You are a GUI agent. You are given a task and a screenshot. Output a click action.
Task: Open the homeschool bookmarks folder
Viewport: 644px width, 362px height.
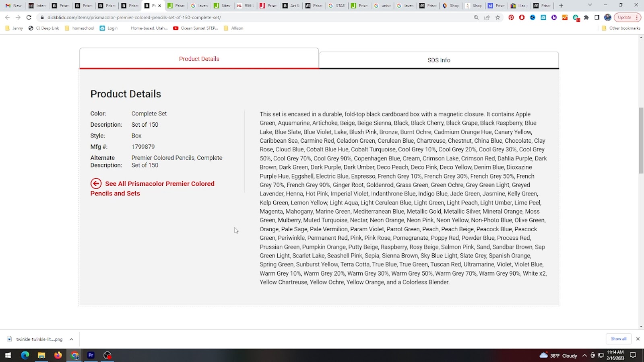click(80, 28)
